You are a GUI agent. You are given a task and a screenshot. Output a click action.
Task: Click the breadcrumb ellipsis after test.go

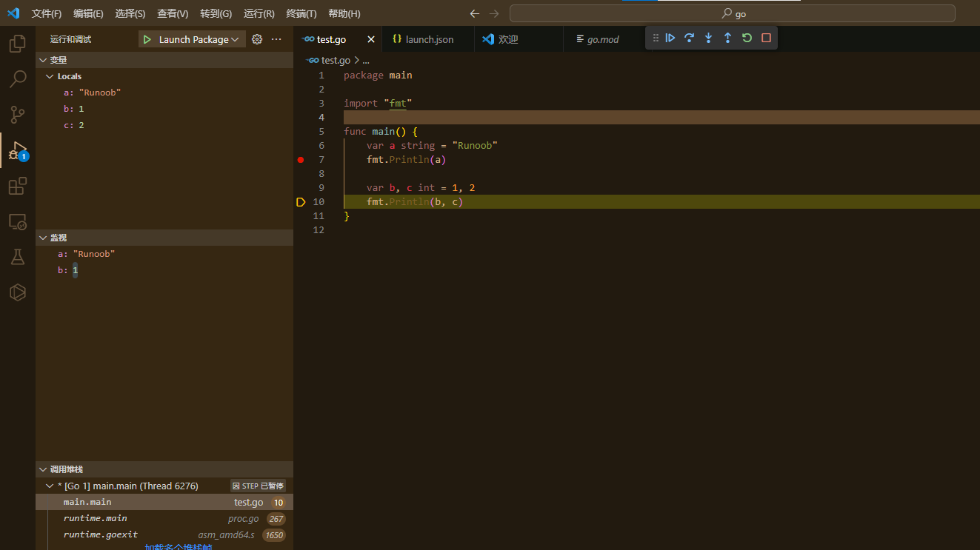[366, 61]
